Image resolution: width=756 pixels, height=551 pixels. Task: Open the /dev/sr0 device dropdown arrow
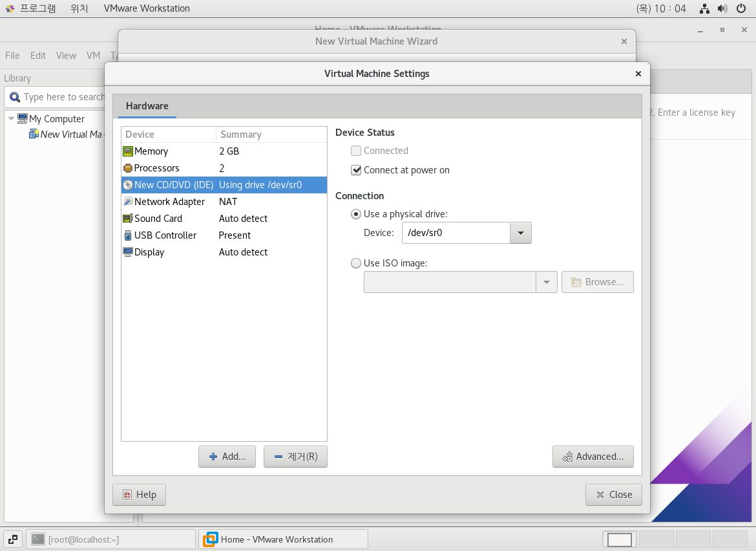(x=521, y=233)
